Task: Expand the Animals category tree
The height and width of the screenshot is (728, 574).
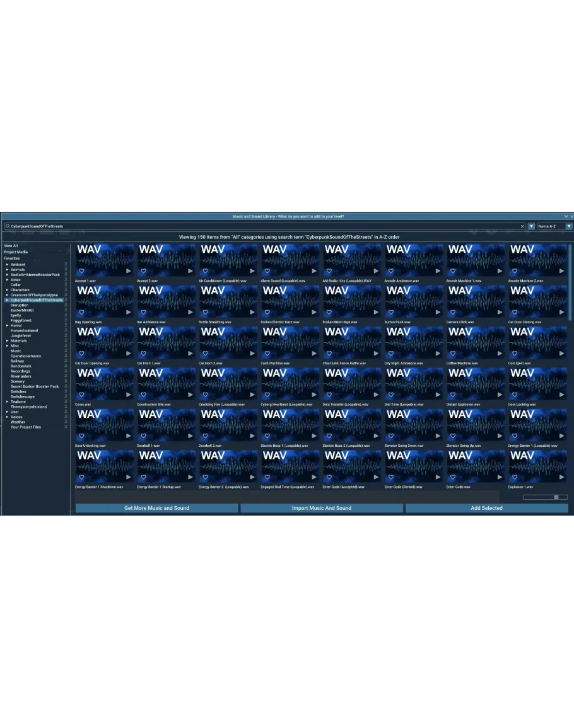Action: (8, 270)
